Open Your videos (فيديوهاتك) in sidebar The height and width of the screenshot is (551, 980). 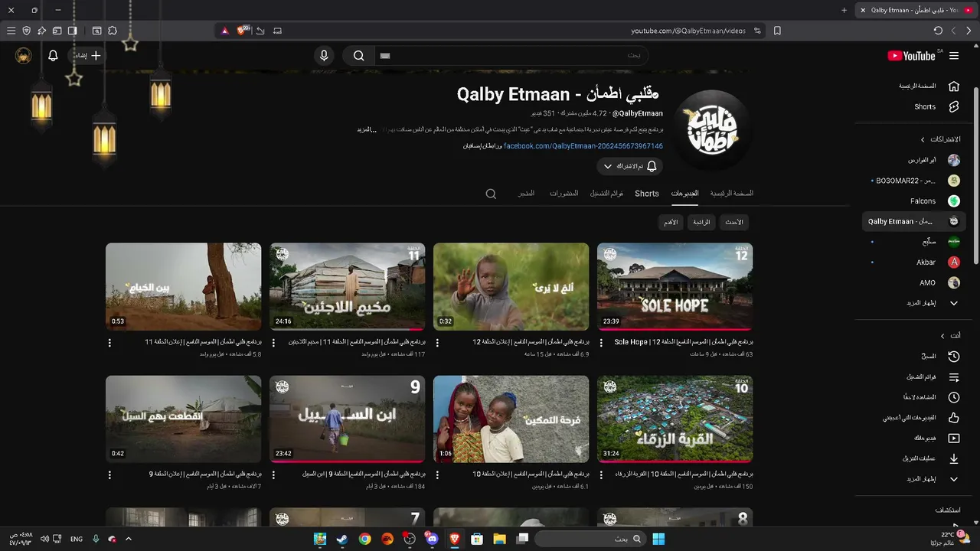[916, 439]
